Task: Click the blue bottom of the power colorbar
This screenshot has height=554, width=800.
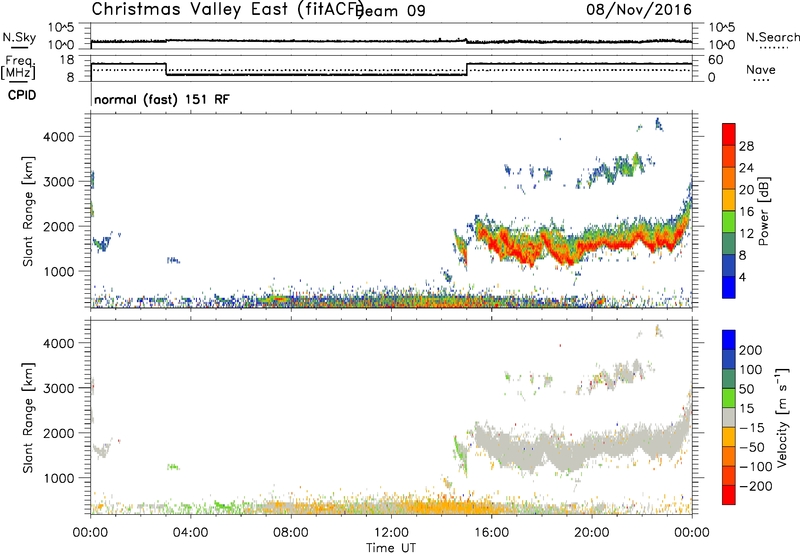Action: coord(729,287)
